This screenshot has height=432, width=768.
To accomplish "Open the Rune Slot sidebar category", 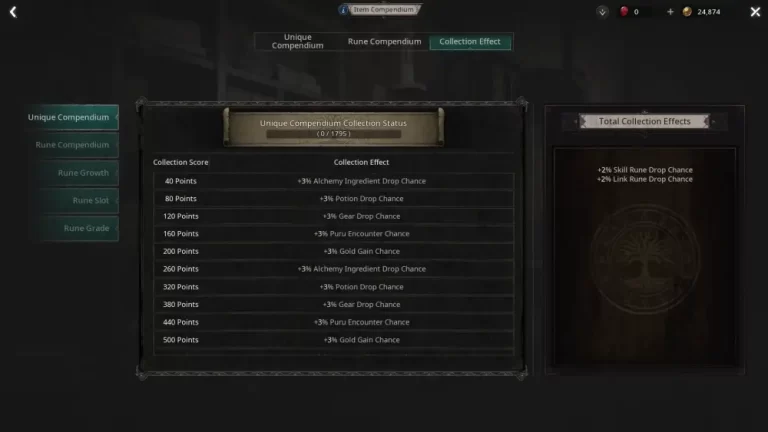I will pyautogui.click(x=80, y=200).
